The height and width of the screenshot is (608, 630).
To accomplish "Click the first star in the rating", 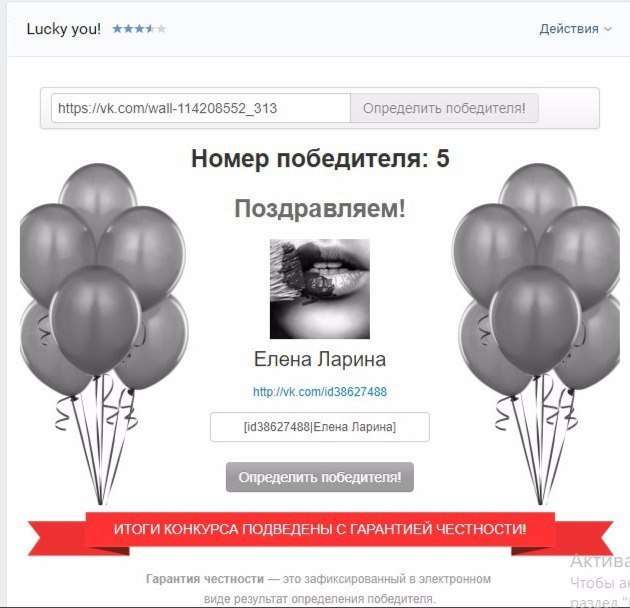I will click(x=118, y=29).
